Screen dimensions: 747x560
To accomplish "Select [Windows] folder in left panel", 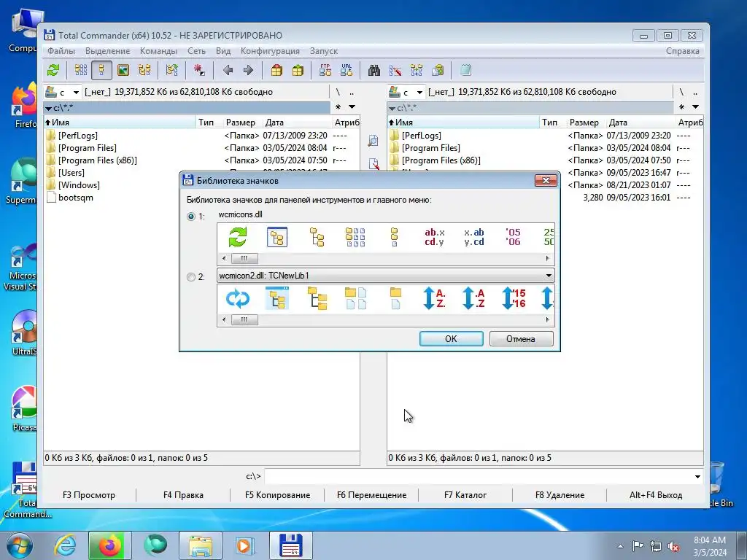I will pyautogui.click(x=79, y=185).
